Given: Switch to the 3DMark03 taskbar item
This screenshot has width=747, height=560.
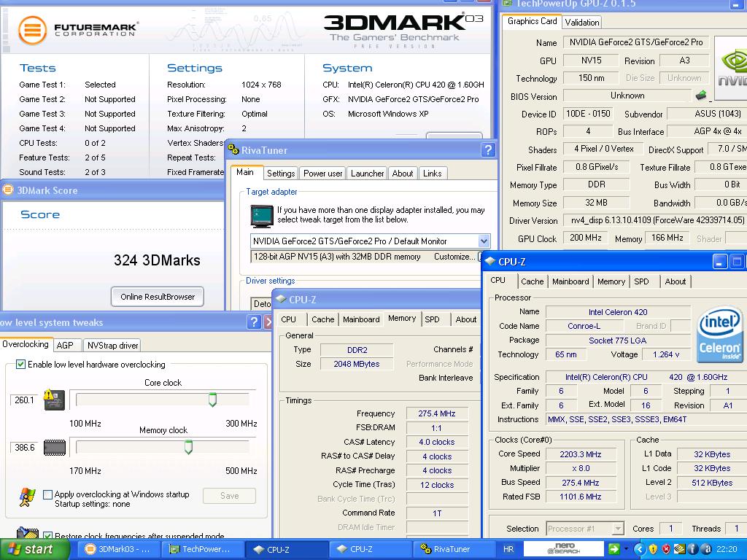Looking at the screenshot, I should tap(117, 549).
